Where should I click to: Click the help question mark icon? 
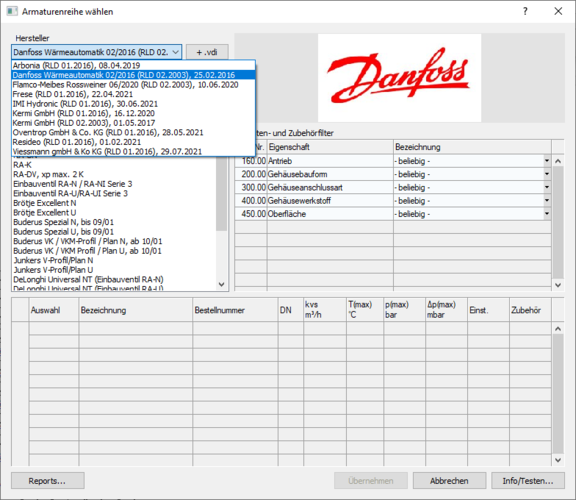coord(525,11)
